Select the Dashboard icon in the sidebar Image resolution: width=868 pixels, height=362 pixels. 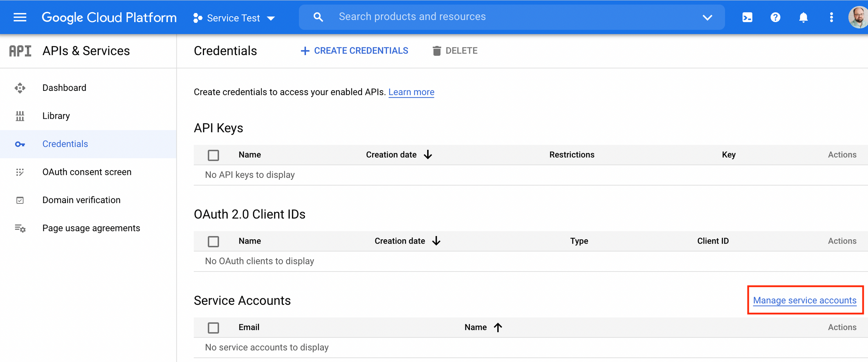coord(20,88)
